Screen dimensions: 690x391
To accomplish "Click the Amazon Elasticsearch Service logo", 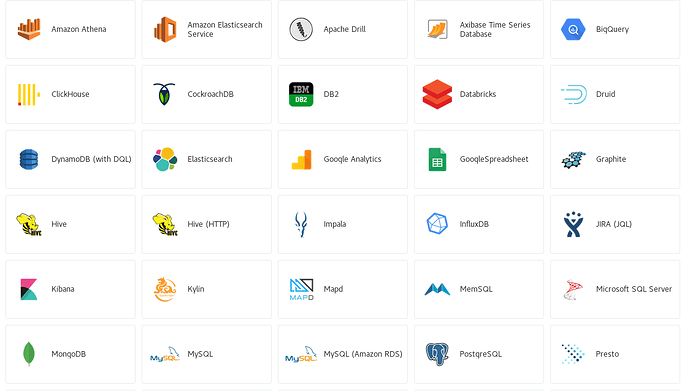I will [165, 29].
